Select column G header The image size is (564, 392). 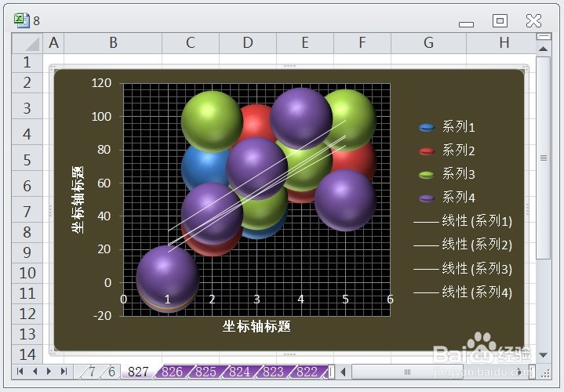point(428,43)
